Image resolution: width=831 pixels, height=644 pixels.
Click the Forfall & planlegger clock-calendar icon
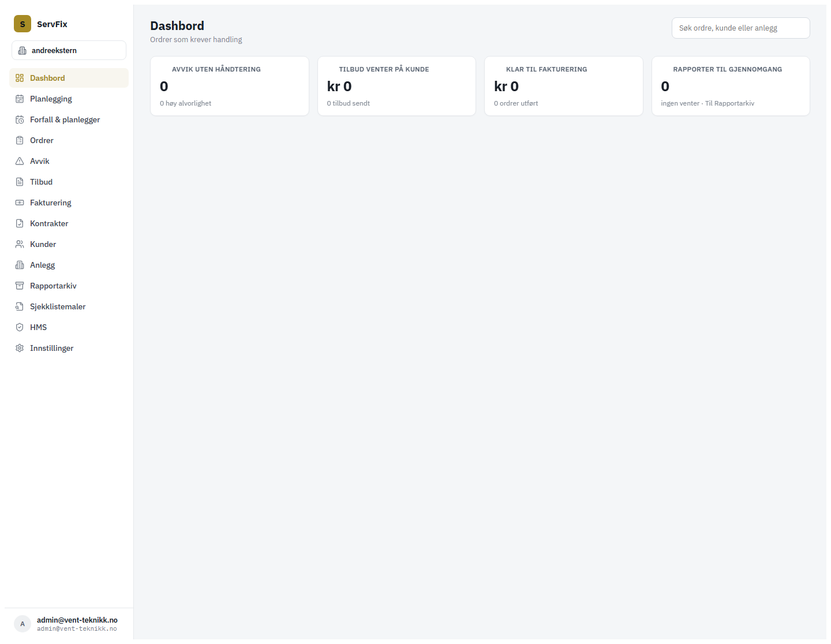point(20,119)
